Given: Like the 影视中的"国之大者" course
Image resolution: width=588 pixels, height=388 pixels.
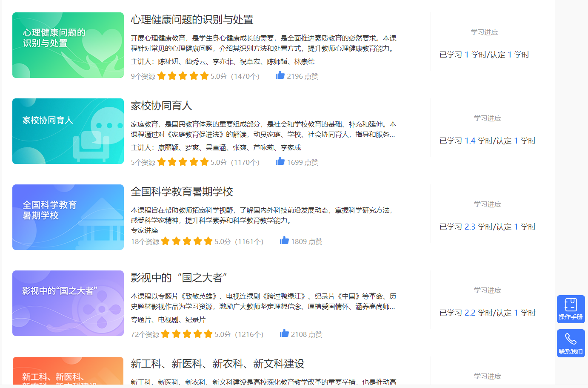Looking at the screenshot, I should click(284, 333).
